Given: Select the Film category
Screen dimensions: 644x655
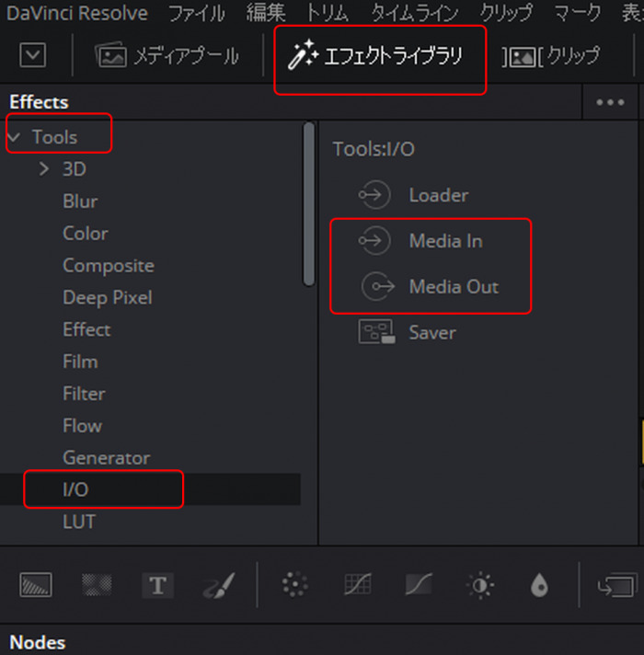Looking at the screenshot, I should click(x=80, y=362).
